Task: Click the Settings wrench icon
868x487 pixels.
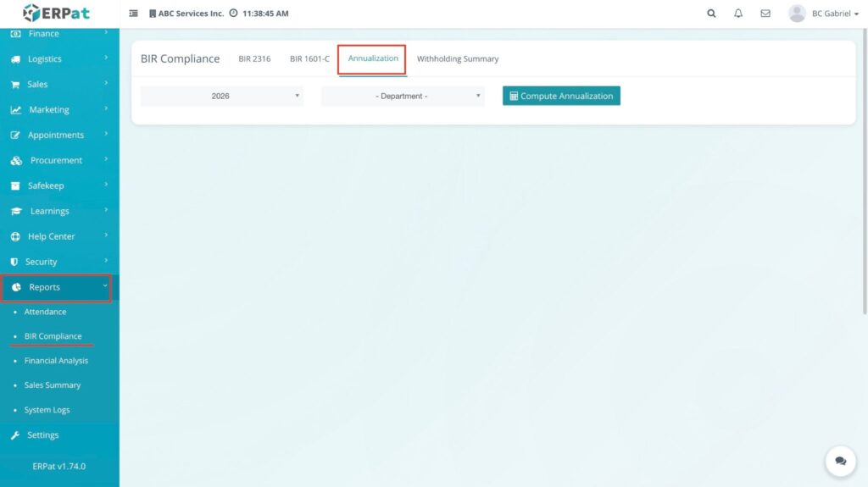Action: 15,435
